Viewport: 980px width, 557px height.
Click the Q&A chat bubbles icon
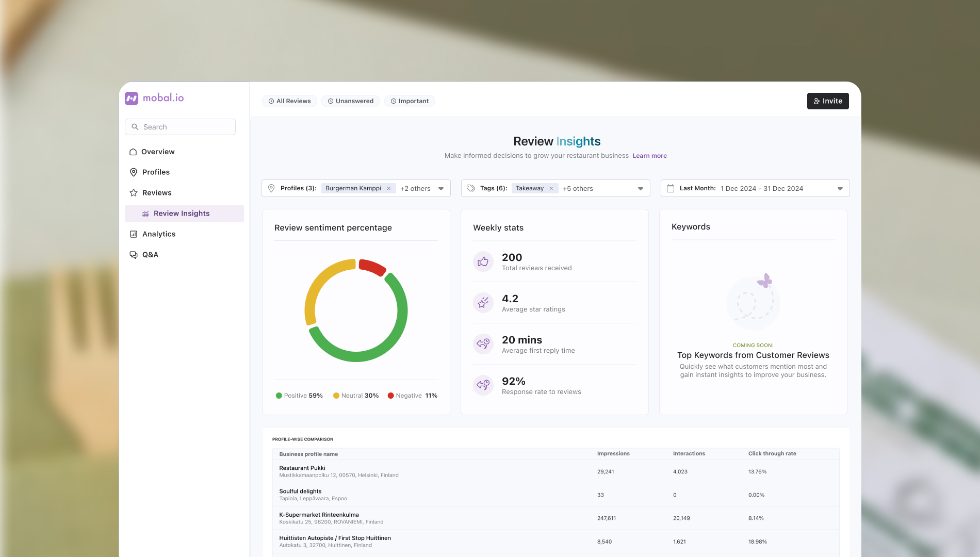pyautogui.click(x=133, y=255)
